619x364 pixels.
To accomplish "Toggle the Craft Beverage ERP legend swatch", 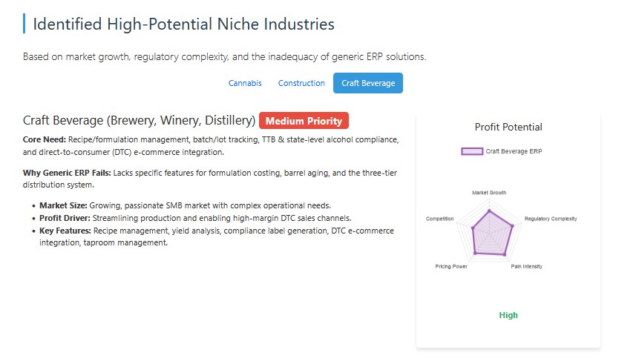I will click(x=472, y=151).
